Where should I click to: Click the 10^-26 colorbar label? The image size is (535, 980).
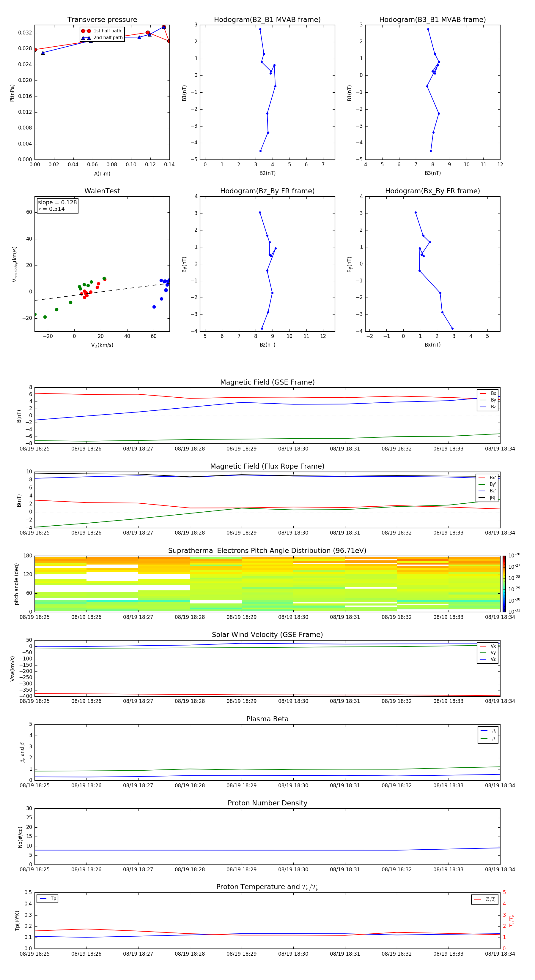click(514, 555)
